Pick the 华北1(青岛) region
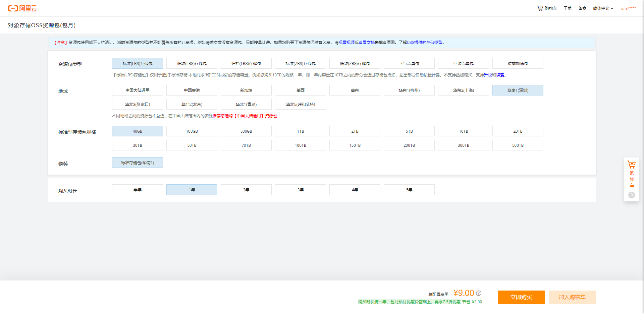This screenshot has height=314, width=644. click(246, 104)
